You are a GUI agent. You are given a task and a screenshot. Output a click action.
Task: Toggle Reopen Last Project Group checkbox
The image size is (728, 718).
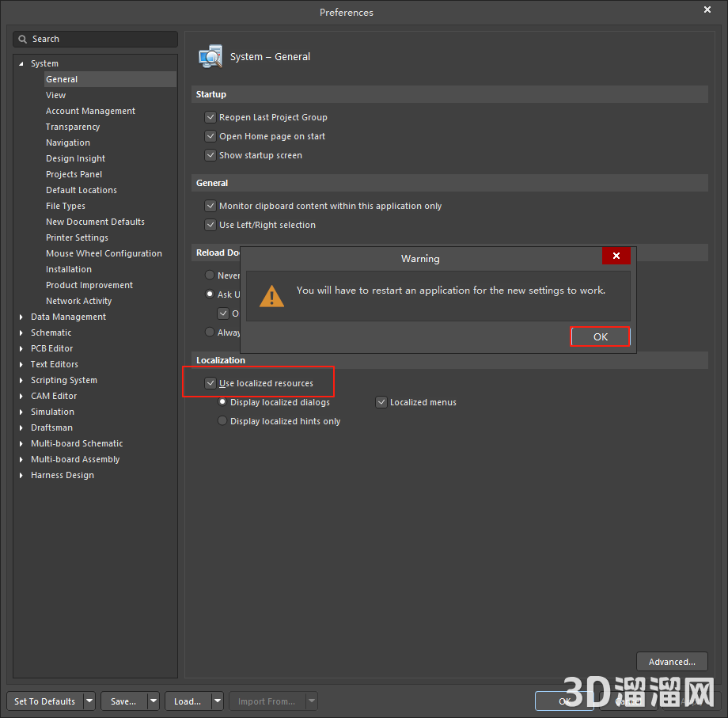point(210,117)
